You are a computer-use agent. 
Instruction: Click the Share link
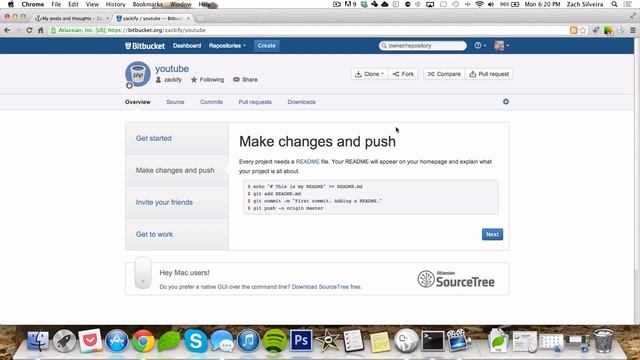(x=245, y=80)
